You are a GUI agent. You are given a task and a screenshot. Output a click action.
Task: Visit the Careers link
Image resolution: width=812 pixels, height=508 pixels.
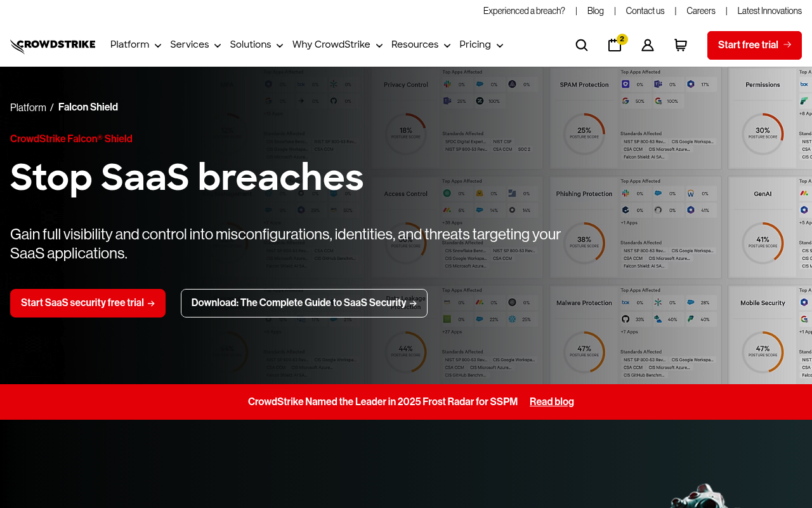pos(701,11)
